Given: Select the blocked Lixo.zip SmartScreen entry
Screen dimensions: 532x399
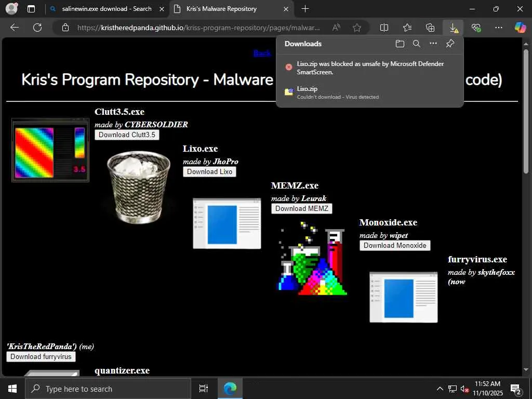Looking at the screenshot, I should pyautogui.click(x=370, y=68).
